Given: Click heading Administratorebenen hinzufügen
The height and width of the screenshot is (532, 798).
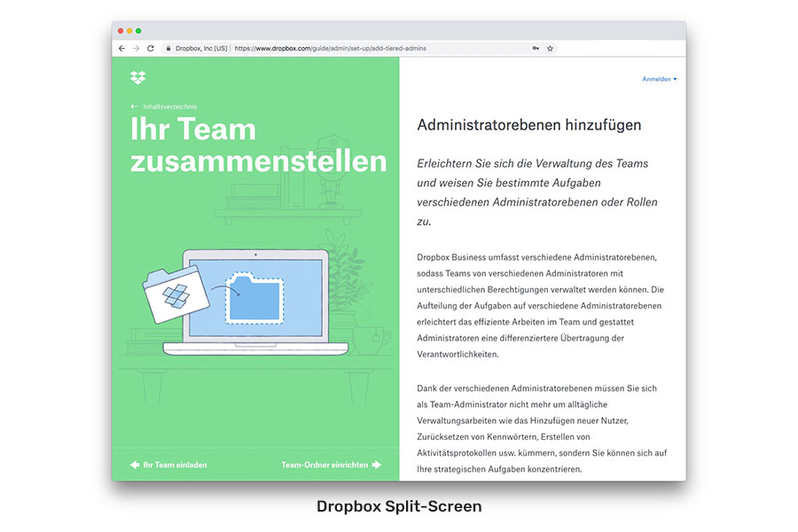Looking at the screenshot, I should (528, 125).
